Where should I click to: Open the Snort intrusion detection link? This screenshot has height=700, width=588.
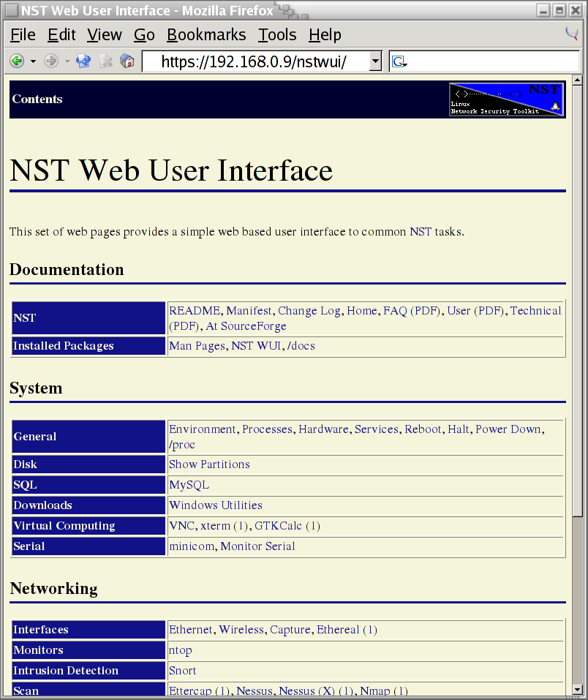[x=182, y=671]
